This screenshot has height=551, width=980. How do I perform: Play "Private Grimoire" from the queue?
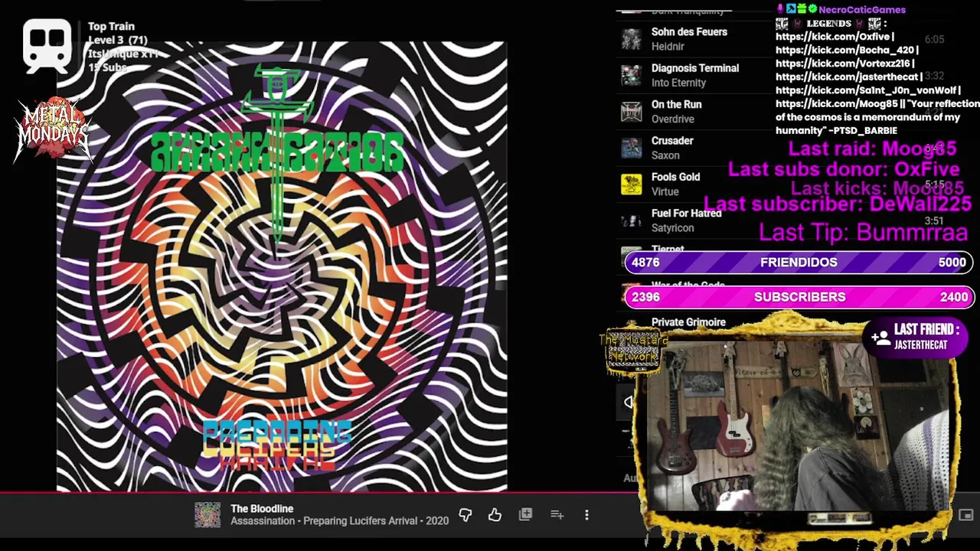pyautogui.click(x=688, y=322)
